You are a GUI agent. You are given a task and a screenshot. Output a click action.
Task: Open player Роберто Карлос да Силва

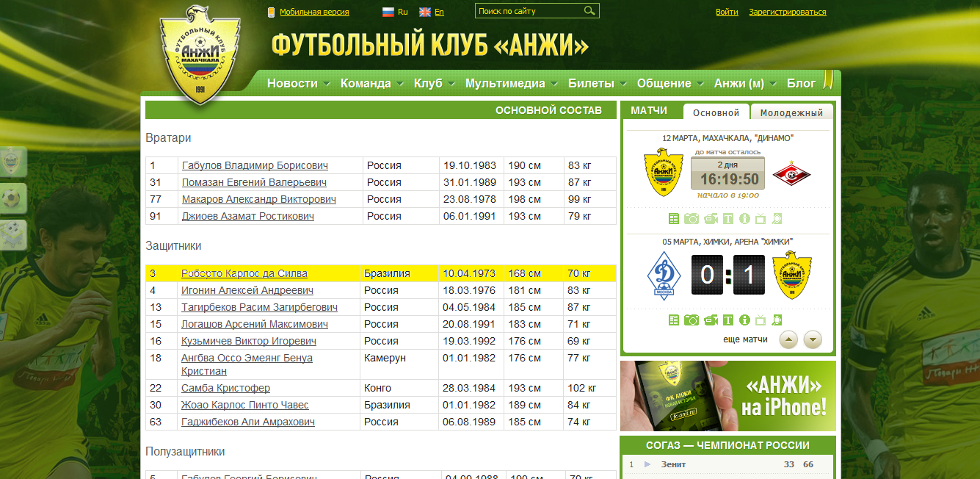click(x=244, y=273)
